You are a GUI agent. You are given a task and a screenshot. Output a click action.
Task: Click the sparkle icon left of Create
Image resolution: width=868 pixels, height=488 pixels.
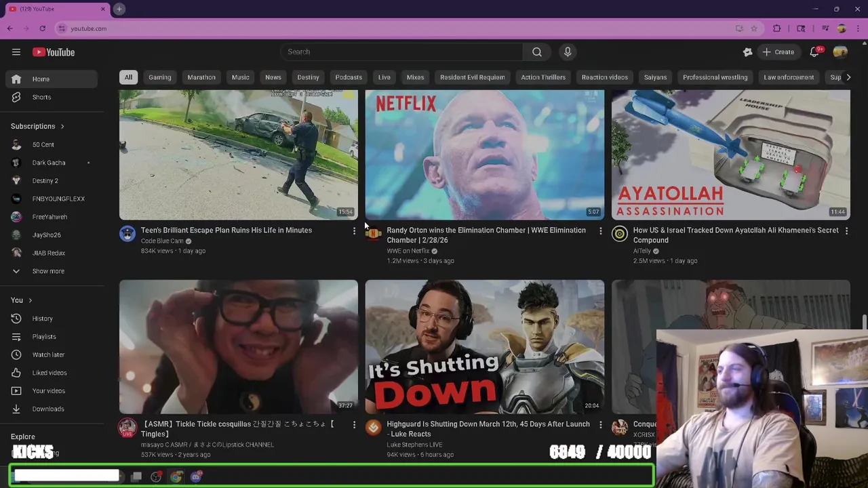tap(747, 52)
